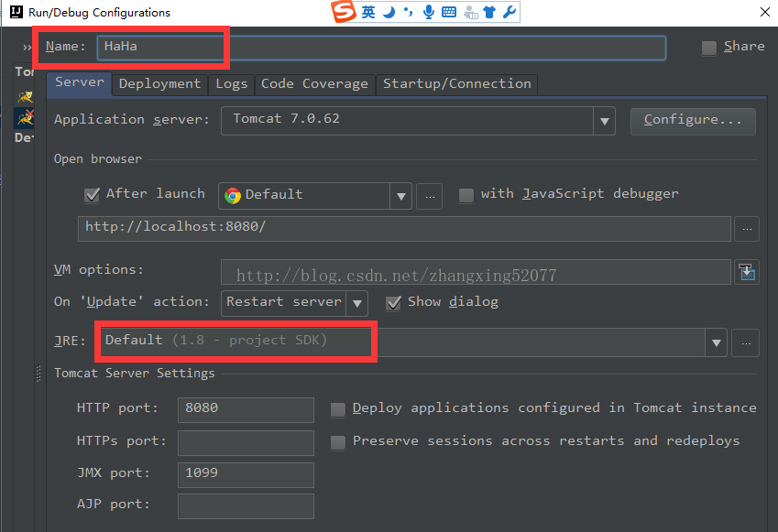Close the Run/Debug Configurations dialog
Image resolution: width=778 pixels, height=532 pixels.
[765, 12]
